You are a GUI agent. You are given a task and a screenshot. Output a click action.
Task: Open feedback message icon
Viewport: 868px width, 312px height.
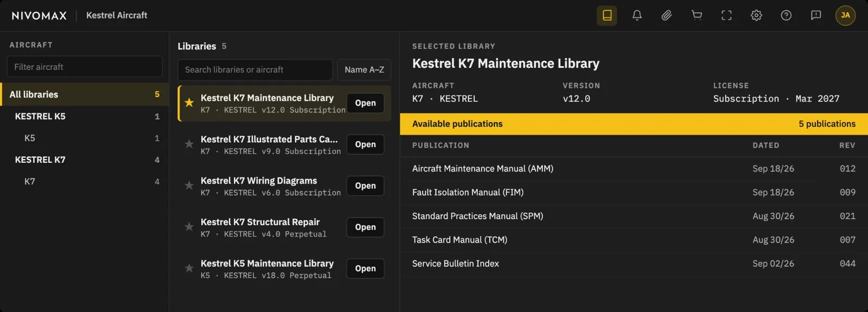816,15
